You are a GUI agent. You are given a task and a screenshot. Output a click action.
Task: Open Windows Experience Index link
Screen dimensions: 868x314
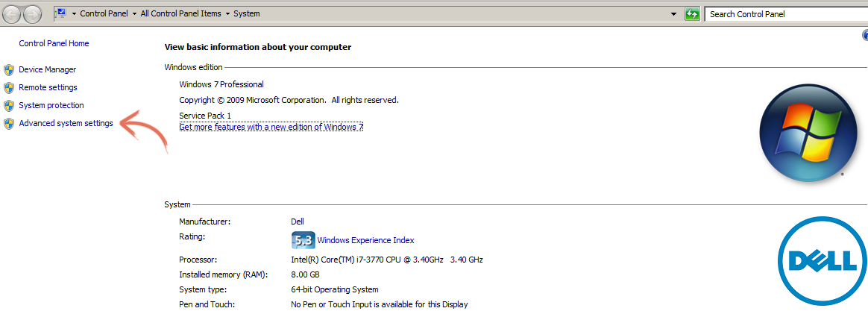point(365,240)
